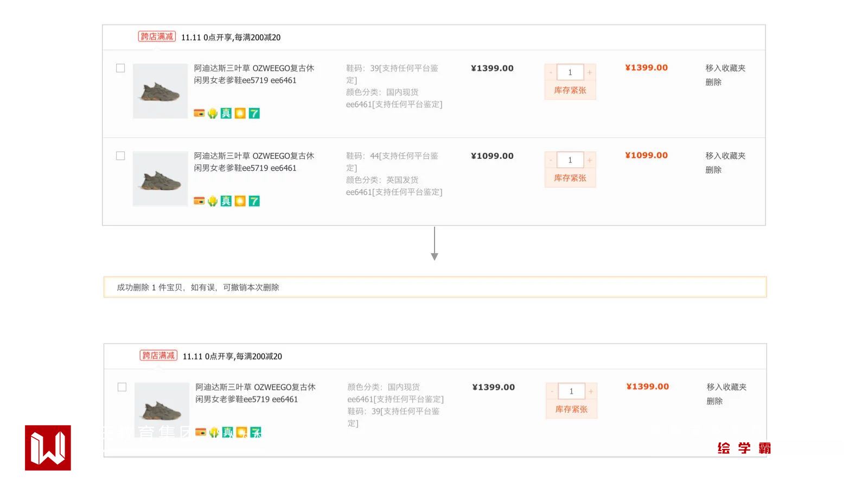Image resolution: width=868 pixels, height=488 pixels.
Task: Click the green 真 badge on the top item
Action: pos(226,113)
